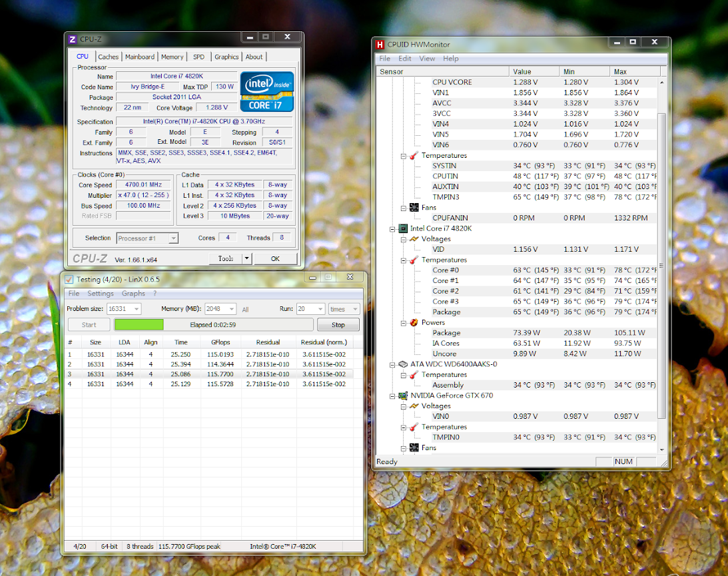Image resolution: width=728 pixels, height=576 pixels.
Task: Click the GPU Voltages lightning icon
Action: 414,406
